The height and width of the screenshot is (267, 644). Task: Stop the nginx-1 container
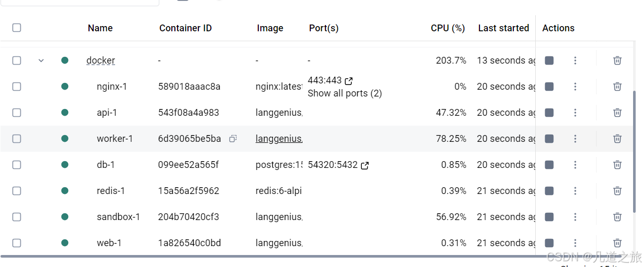pyautogui.click(x=549, y=87)
